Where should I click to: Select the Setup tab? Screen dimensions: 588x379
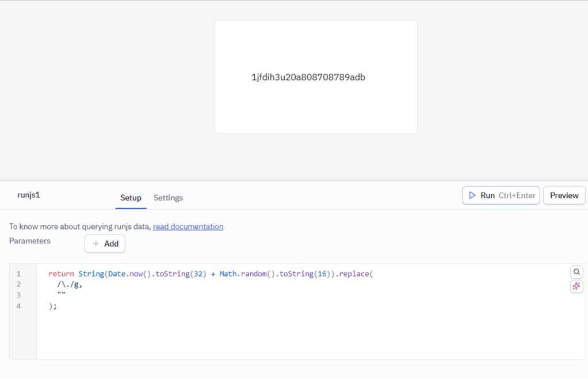131,197
